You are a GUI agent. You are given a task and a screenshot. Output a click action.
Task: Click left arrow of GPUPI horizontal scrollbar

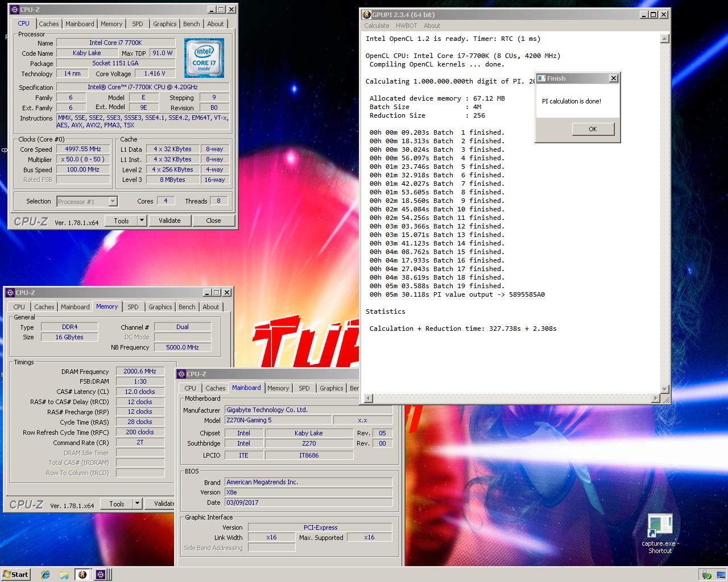368,398
